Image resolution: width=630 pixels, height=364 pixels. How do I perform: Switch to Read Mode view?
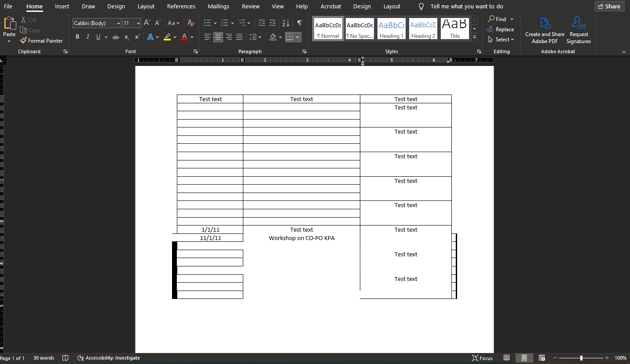point(507,358)
